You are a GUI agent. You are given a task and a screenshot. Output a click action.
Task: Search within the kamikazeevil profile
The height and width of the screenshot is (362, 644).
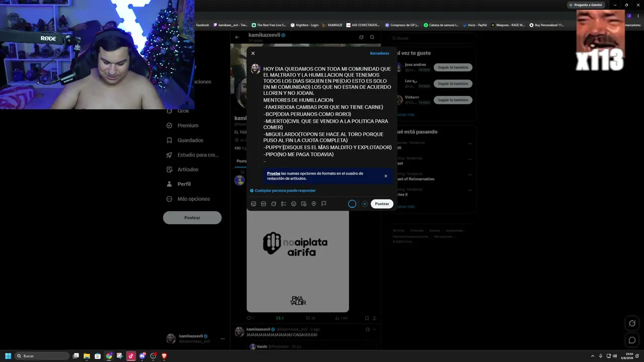372,37
